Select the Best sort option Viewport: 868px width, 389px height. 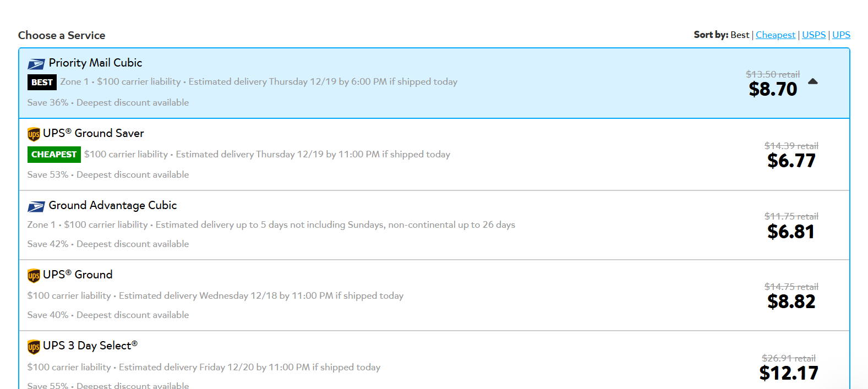[740, 35]
